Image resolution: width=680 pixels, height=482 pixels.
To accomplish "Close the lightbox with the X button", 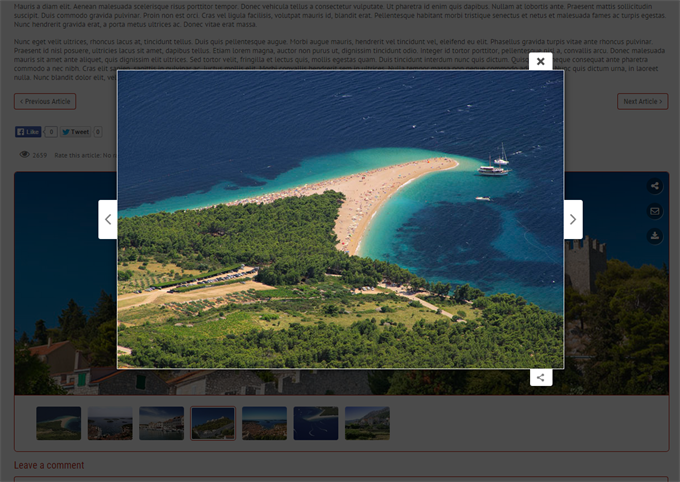I will (x=540, y=61).
